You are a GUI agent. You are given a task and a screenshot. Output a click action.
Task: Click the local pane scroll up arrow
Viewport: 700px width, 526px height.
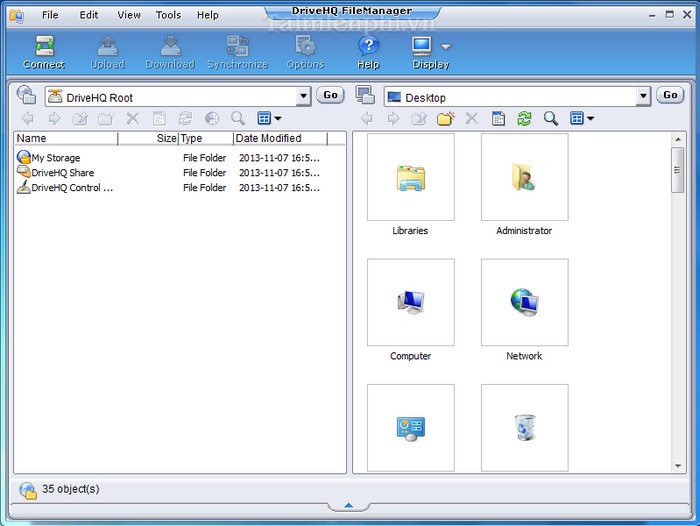point(678,139)
